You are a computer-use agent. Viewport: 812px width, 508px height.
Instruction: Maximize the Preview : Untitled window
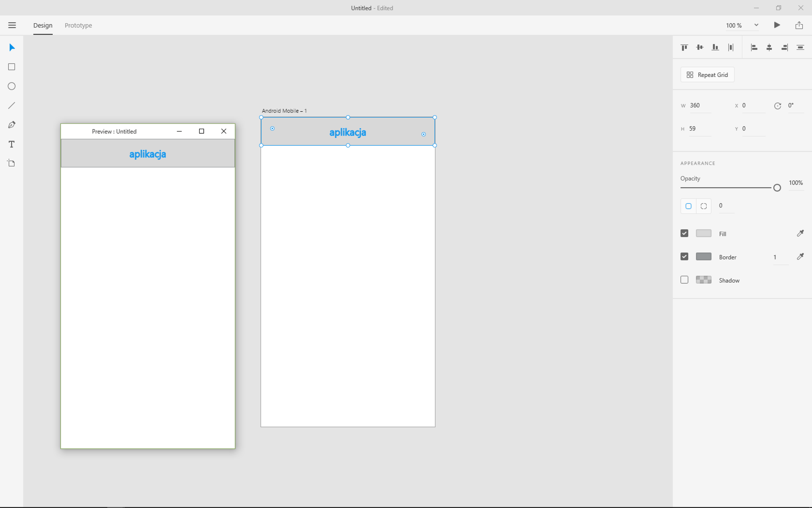[202, 131]
